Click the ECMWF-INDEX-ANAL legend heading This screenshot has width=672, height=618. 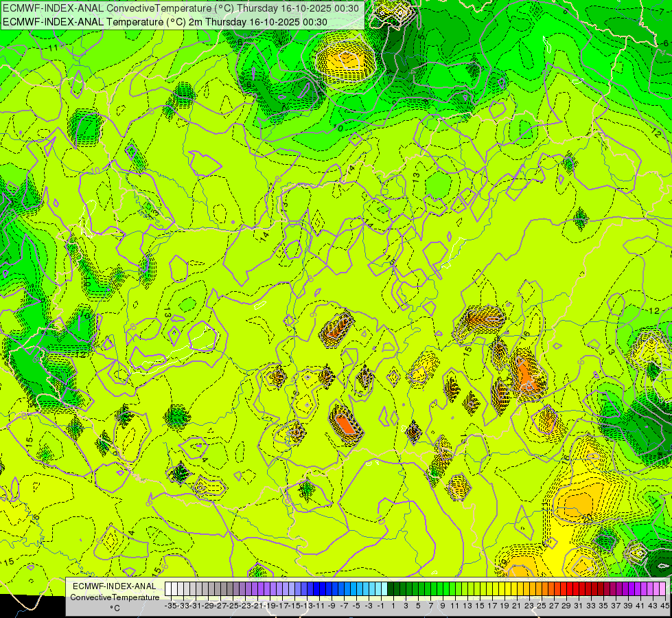[115, 586]
